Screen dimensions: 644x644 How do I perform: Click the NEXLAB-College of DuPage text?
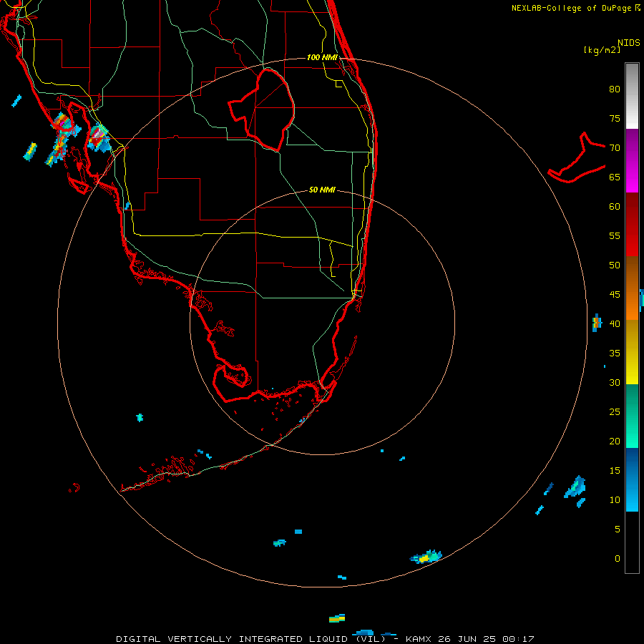pyautogui.click(x=571, y=8)
